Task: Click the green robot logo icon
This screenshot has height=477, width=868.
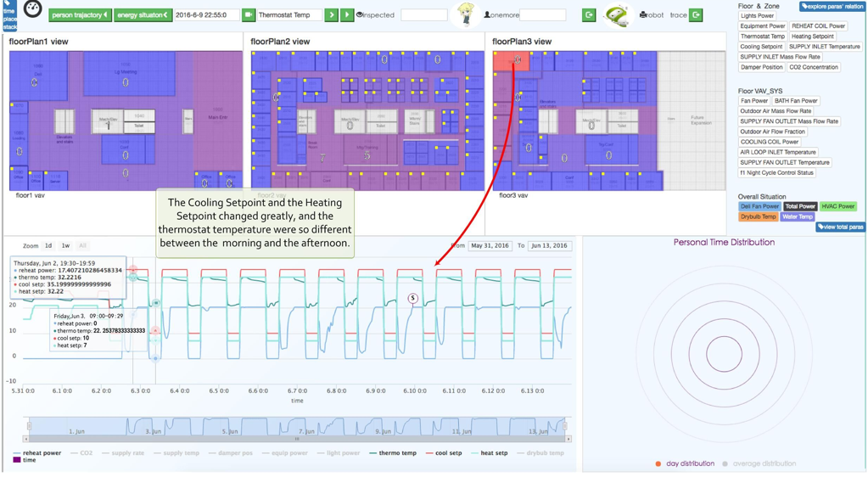Action: tap(617, 15)
